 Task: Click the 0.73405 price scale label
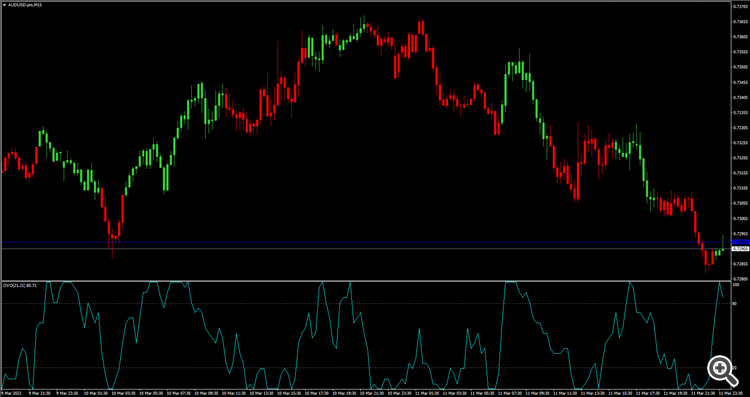pos(741,98)
